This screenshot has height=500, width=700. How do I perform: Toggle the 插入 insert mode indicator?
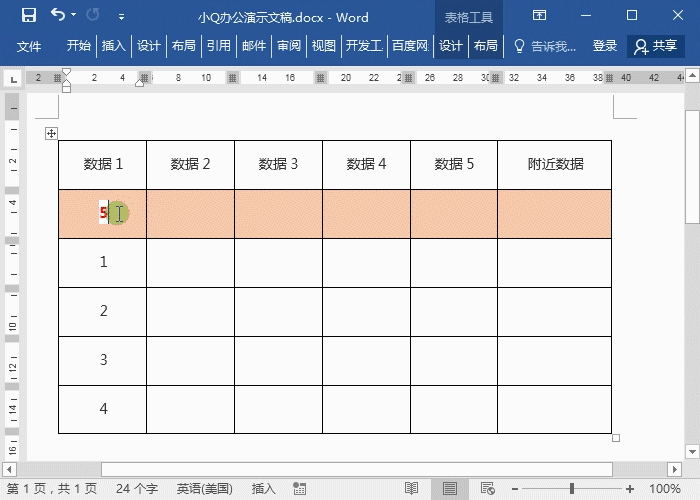263,489
